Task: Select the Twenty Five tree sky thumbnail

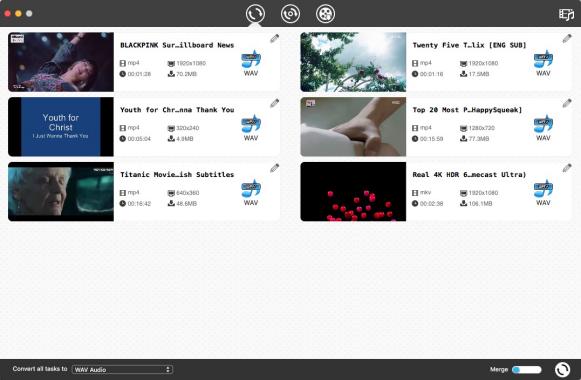Action: click(x=353, y=62)
